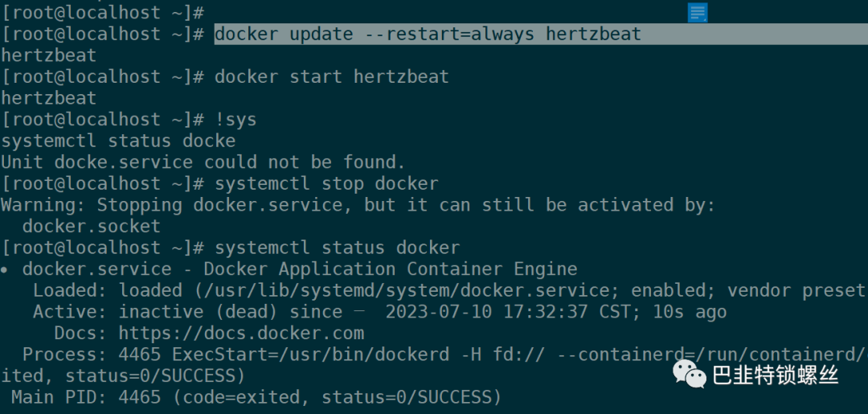Screen dimensions: 868x414
Task: Click the 'systemctl stop docker' command
Action: (326, 184)
